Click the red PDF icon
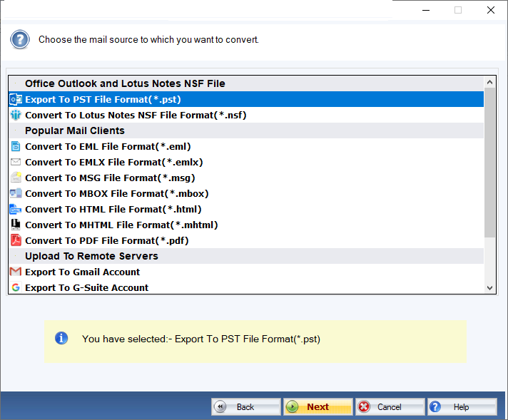Viewport: 508px width, 420px height. click(x=16, y=240)
